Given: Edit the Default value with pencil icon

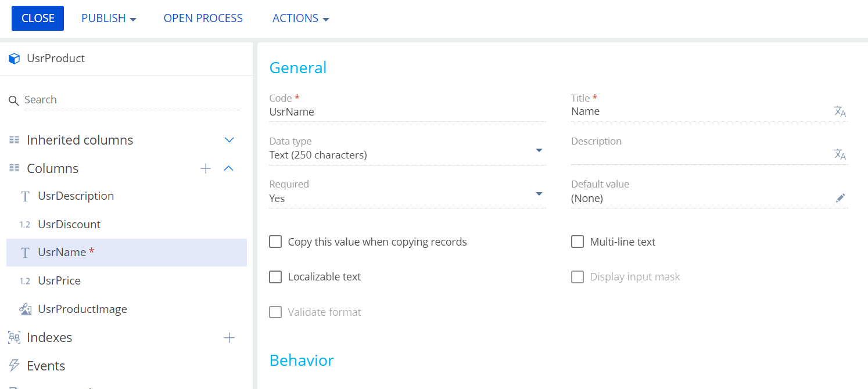Looking at the screenshot, I should click(840, 198).
